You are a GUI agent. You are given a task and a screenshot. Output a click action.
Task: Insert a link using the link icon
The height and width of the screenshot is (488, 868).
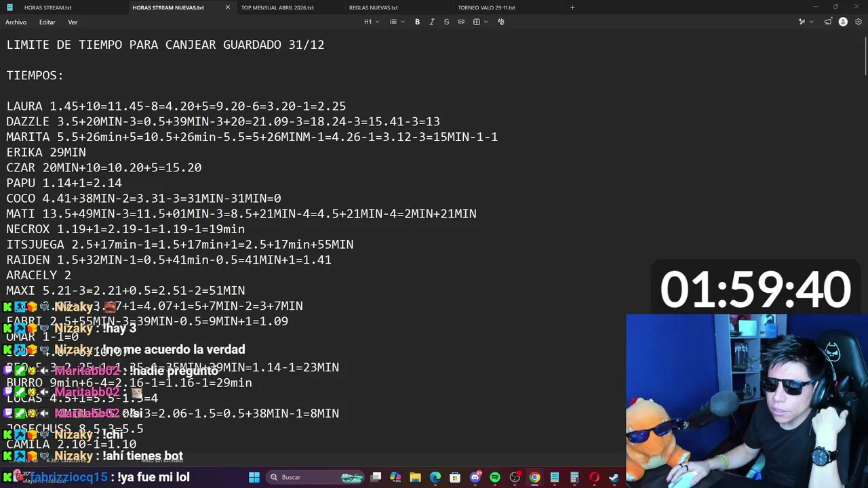point(461,22)
